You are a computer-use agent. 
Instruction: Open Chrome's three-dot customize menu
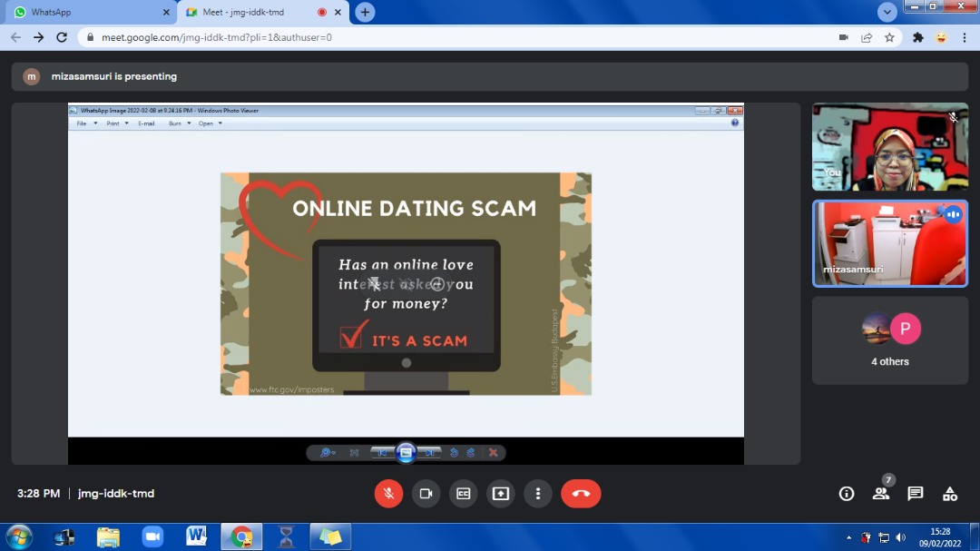(965, 37)
